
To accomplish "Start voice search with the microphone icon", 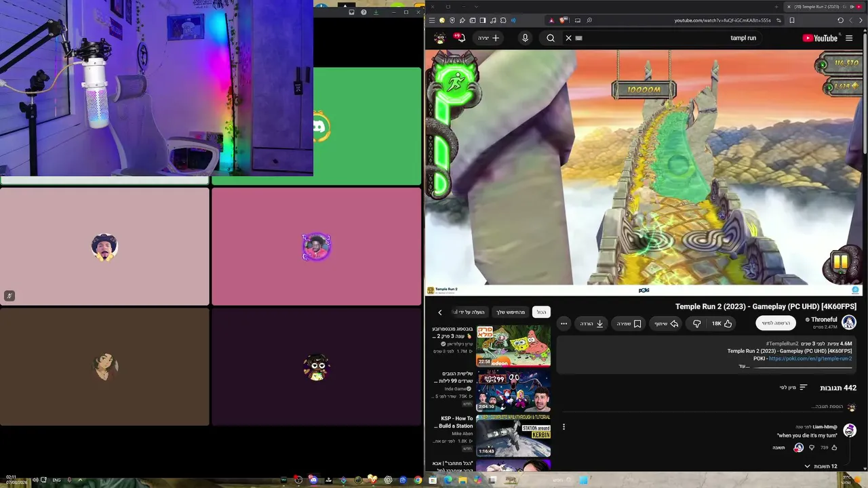I will coord(525,38).
